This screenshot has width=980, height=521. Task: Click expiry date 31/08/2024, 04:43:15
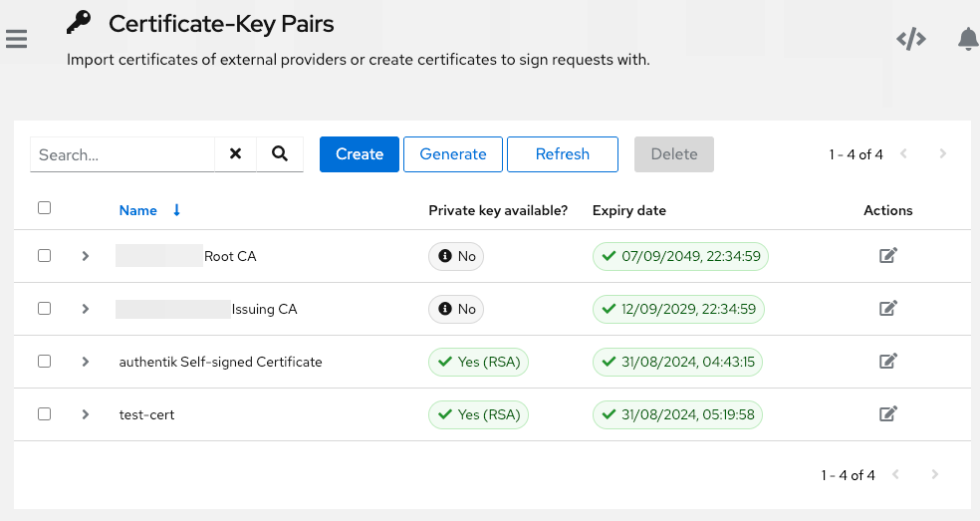tap(677, 363)
